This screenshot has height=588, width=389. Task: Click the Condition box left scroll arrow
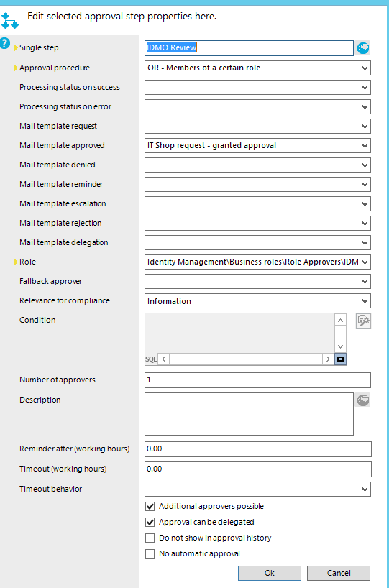tap(163, 359)
